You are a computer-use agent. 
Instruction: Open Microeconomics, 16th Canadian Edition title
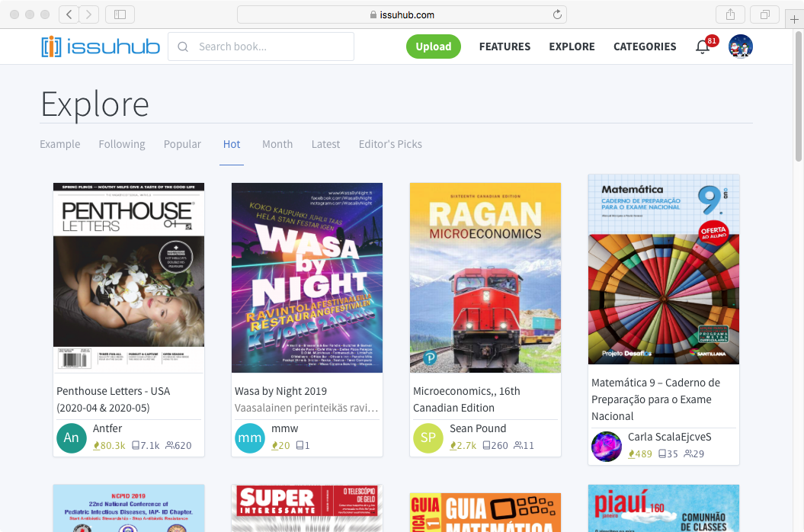(466, 399)
